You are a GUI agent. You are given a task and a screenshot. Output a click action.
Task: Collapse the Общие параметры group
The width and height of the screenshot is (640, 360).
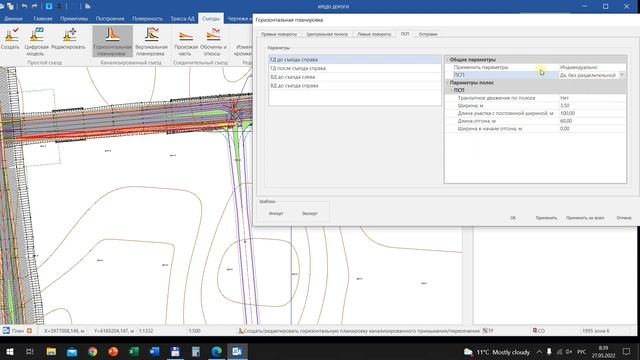[x=447, y=60]
